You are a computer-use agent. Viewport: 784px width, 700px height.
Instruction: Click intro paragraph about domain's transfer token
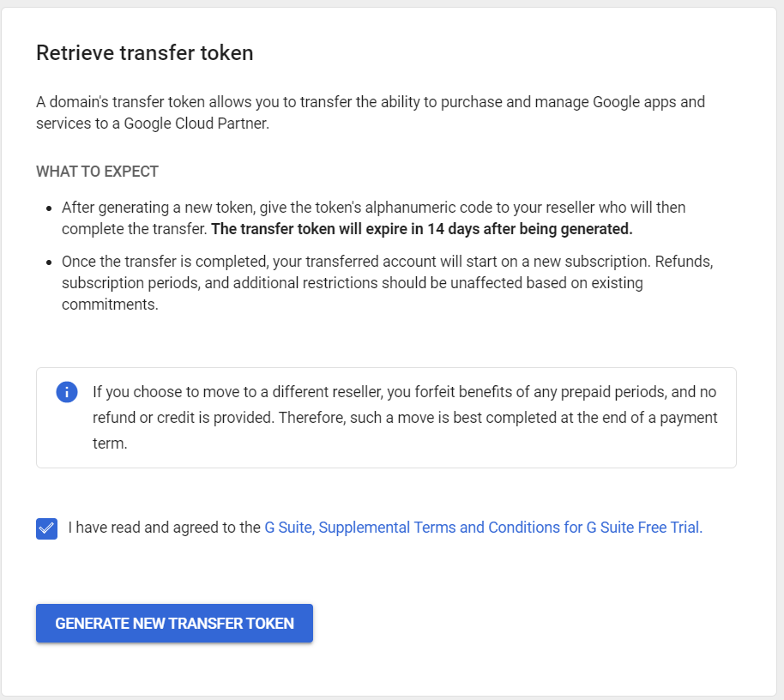(x=370, y=103)
